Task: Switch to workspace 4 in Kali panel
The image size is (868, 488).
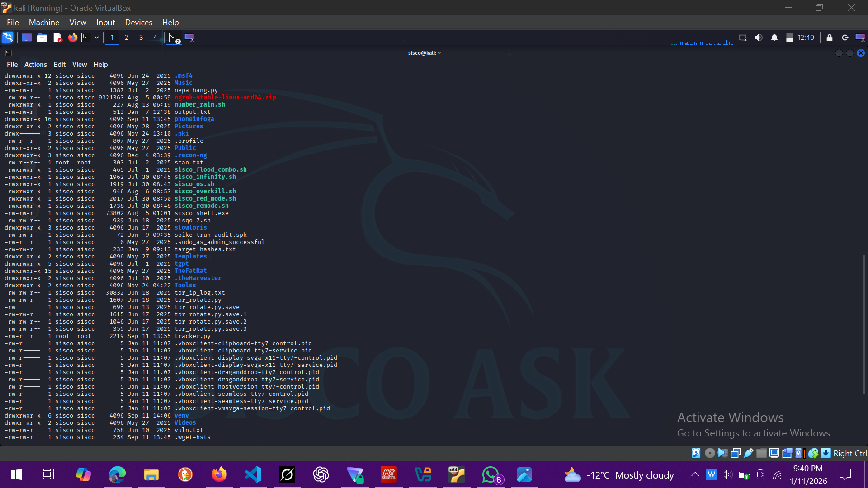Action: click(x=155, y=38)
